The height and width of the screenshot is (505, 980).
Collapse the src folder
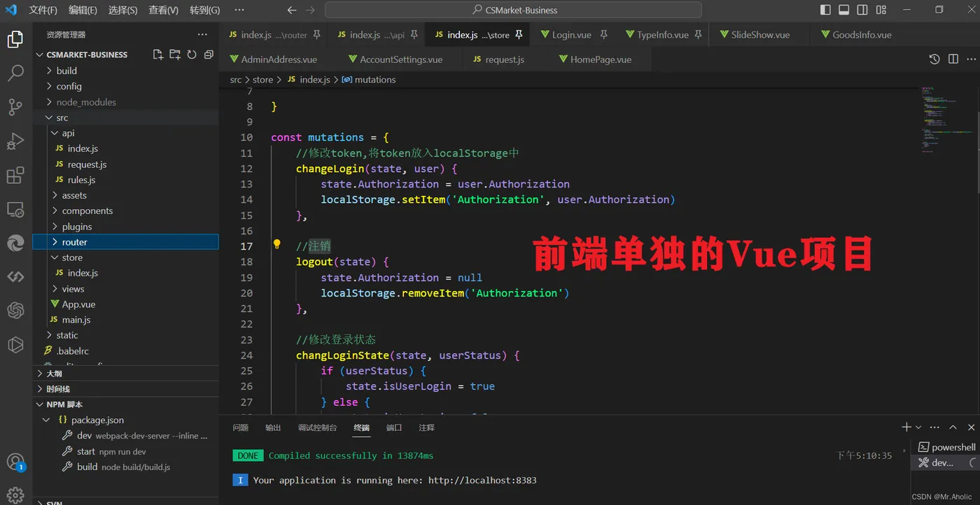click(126, 118)
